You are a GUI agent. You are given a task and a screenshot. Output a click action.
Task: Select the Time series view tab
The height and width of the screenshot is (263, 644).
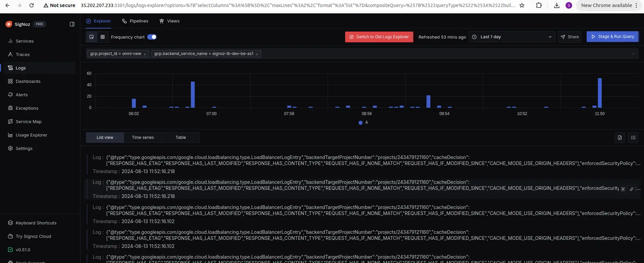pos(143,138)
